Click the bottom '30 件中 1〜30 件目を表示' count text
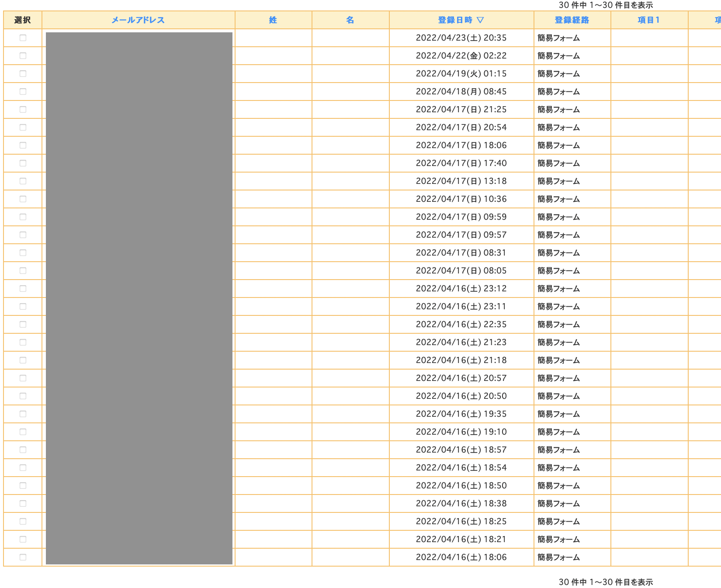The image size is (721, 588). pyautogui.click(x=606, y=582)
